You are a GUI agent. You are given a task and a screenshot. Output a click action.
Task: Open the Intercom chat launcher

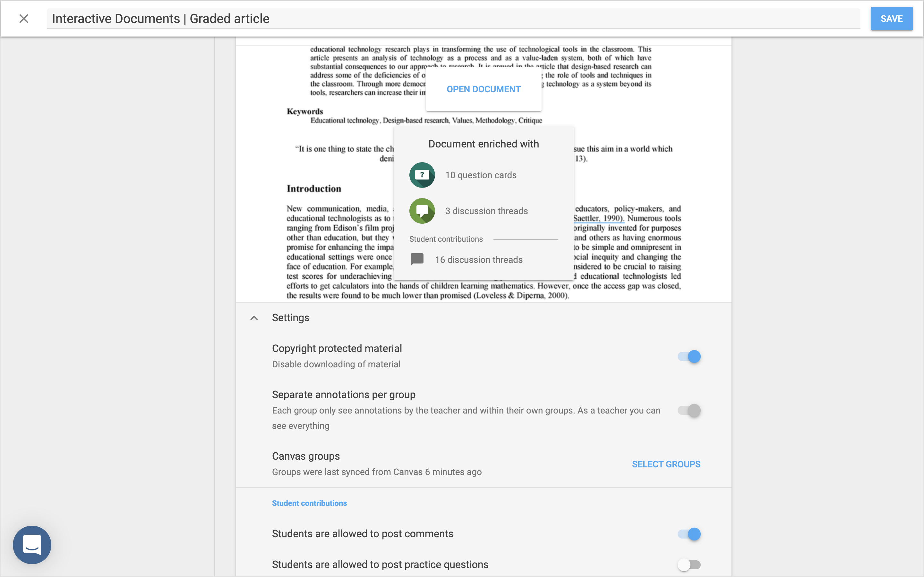(32, 545)
